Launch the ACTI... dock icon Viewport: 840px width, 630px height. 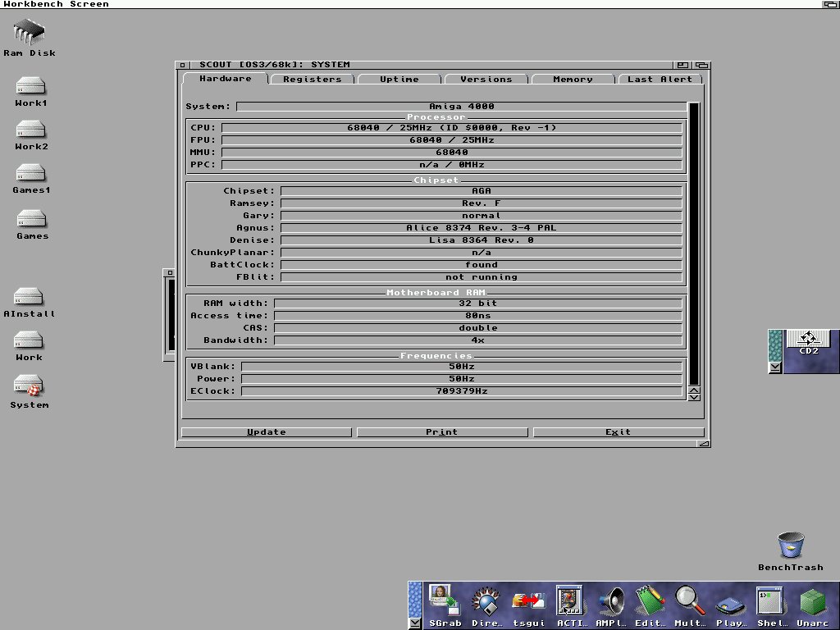(571, 605)
